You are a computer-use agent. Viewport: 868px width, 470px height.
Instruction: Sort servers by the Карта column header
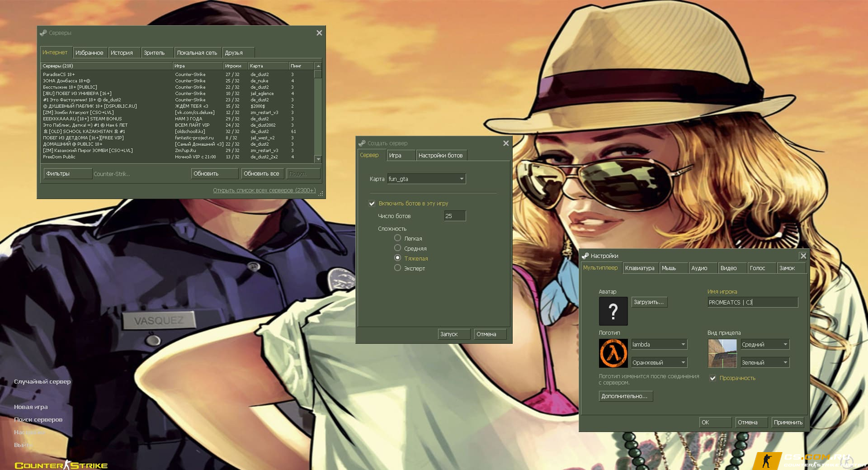click(268, 66)
